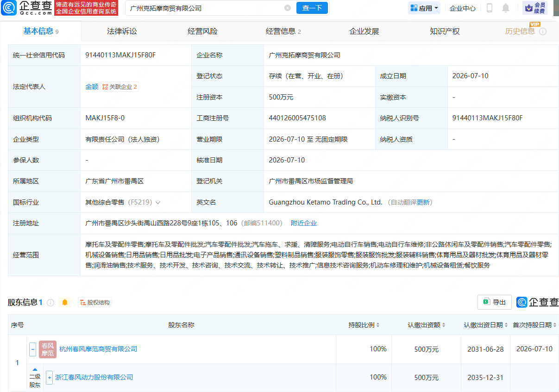Open the 应用 apps dropdown
Screen dimensions: 559x392
pyautogui.click(x=424, y=8)
